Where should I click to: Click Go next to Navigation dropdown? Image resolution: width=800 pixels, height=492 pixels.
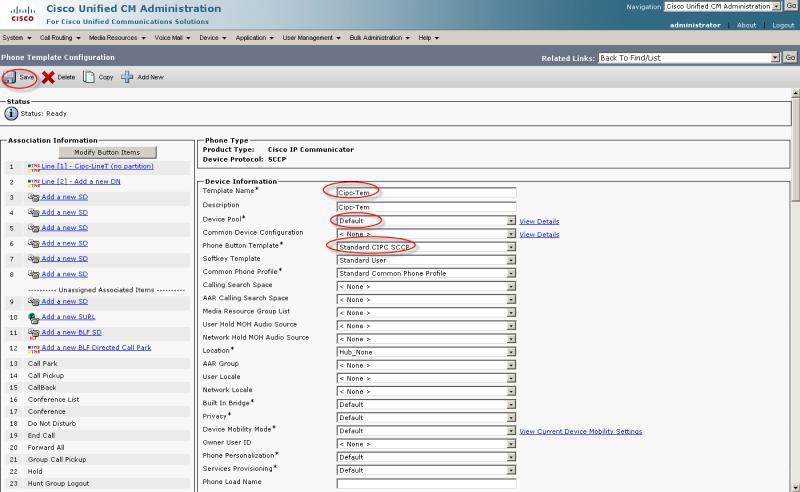pos(792,6)
